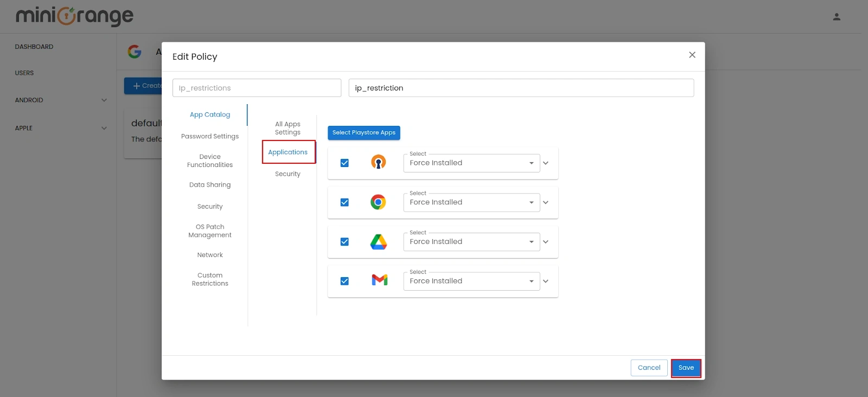
Task: Open USERS in sidebar
Action: coord(24,73)
